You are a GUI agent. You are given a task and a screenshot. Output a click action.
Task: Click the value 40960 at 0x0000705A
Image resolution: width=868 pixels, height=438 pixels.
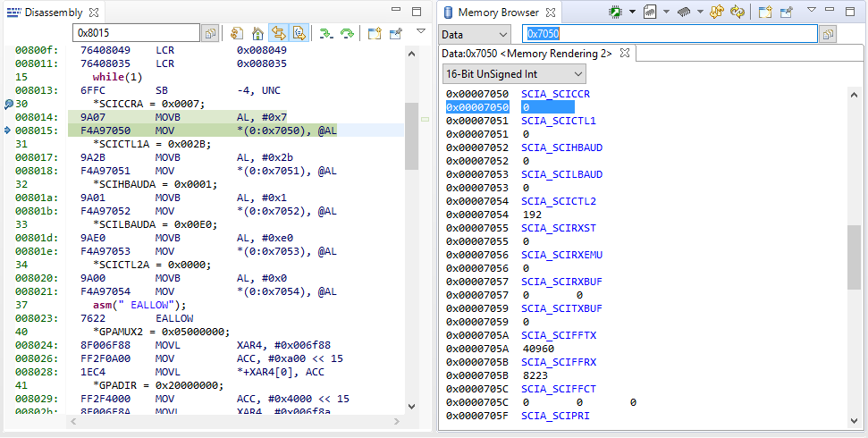538,349
